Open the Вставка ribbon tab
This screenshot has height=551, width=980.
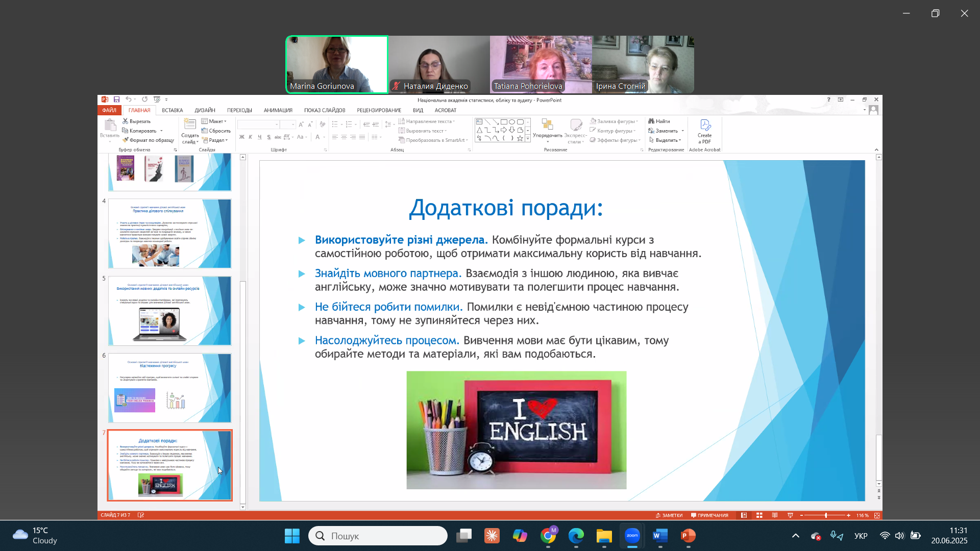click(172, 110)
